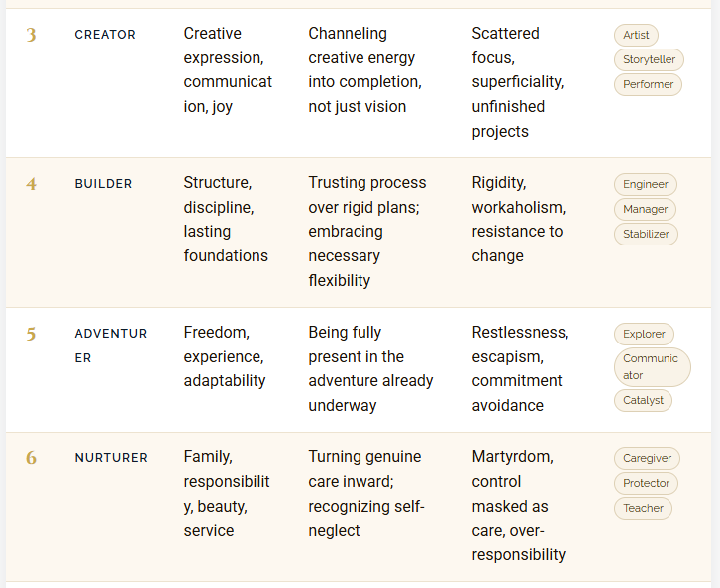Click the Protector tag pill

(646, 483)
